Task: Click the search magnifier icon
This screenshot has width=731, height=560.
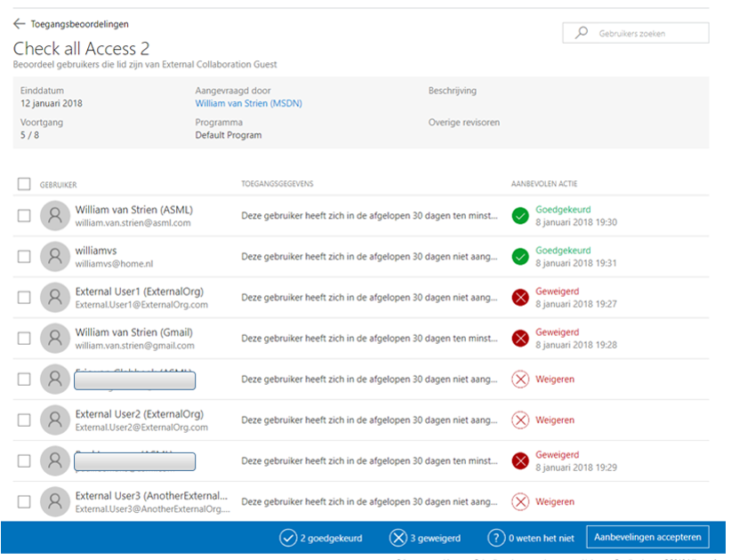Action: pos(582,32)
